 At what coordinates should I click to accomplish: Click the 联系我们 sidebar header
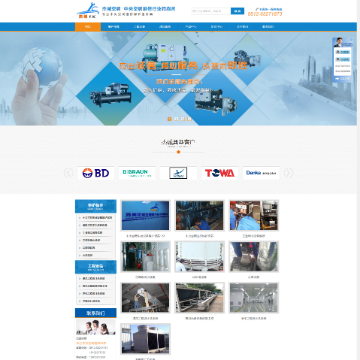(96, 313)
